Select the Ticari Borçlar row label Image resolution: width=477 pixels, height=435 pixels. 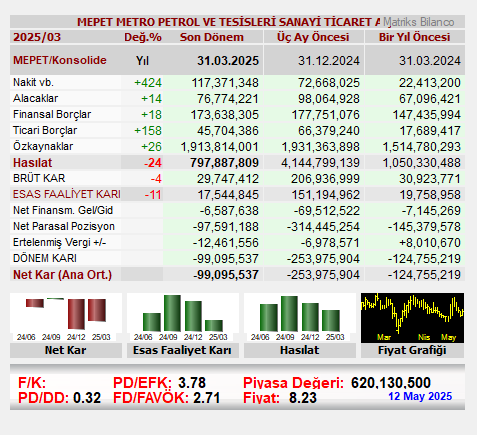coord(45,130)
